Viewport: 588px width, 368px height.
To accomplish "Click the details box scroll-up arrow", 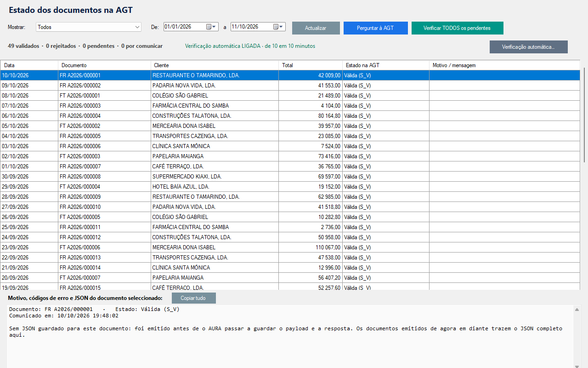I will [x=577, y=310].
